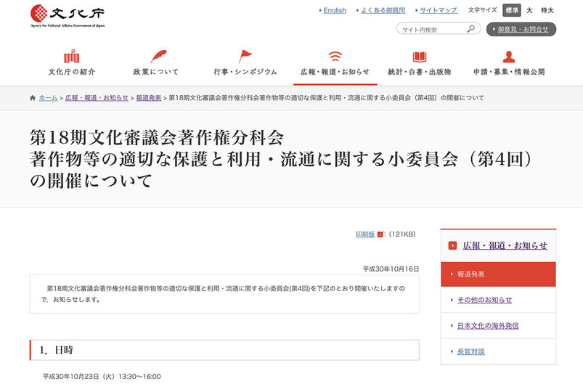
Task: Click the home icon in breadcrumb
Action: [33, 98]
